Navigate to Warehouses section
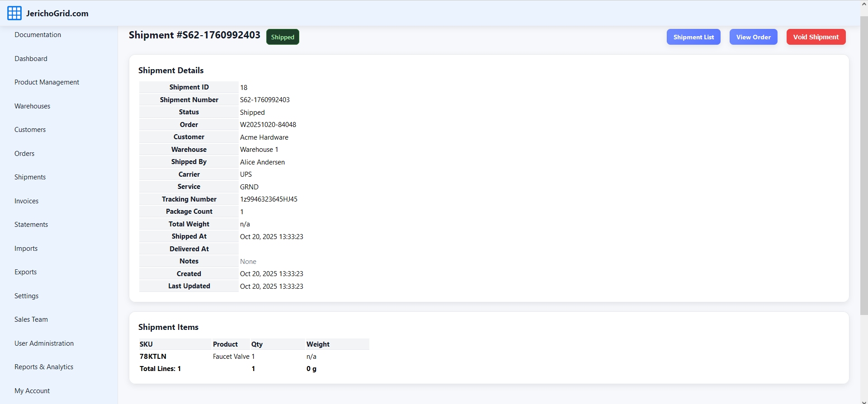This screenshot has width=868, height=404. (32, 106)
